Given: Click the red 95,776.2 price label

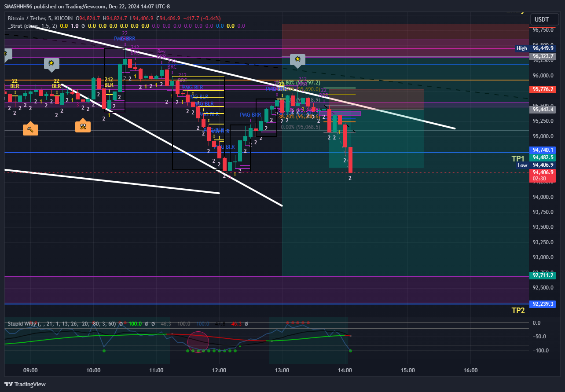Looking at the screenshot, I should pos(543,89).
